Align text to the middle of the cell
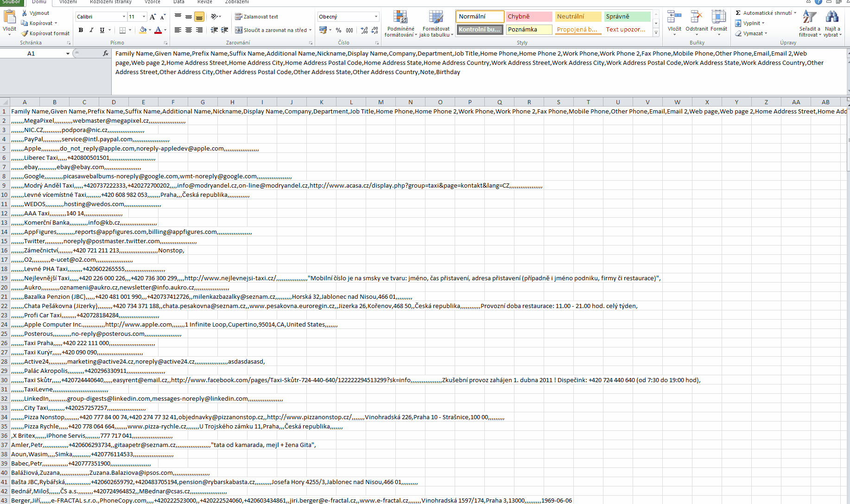Viewport: 850px width, 504px height. (x=189, y=17)
